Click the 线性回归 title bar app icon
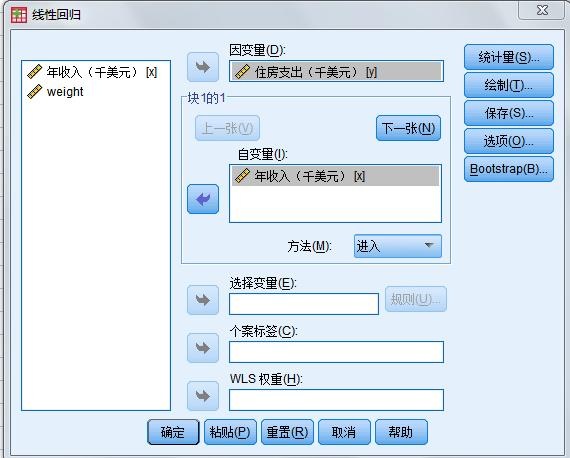The width and height of the screenshot is (570, 458). pos(19,15)
